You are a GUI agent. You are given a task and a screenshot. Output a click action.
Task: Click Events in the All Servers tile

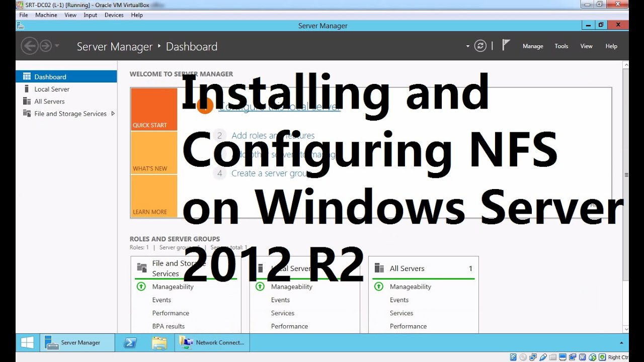[399, 300]
